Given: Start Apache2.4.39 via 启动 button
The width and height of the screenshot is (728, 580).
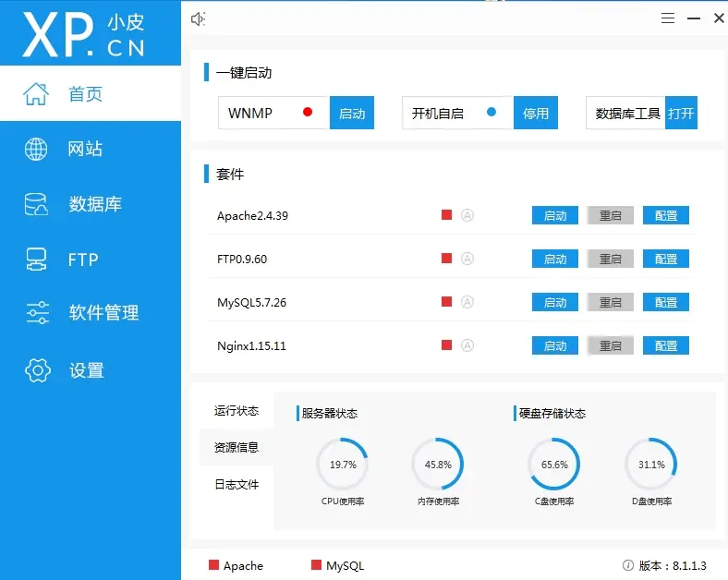Looking at the screenshot, I should click(x=555, y=215).
